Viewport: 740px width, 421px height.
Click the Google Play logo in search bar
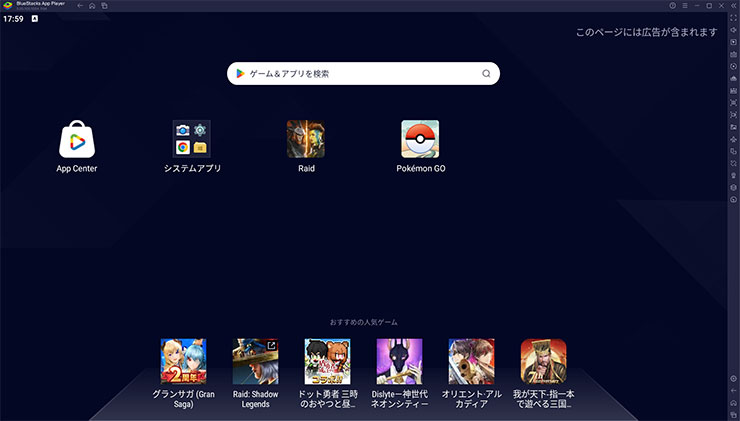[x=241, y=74]
